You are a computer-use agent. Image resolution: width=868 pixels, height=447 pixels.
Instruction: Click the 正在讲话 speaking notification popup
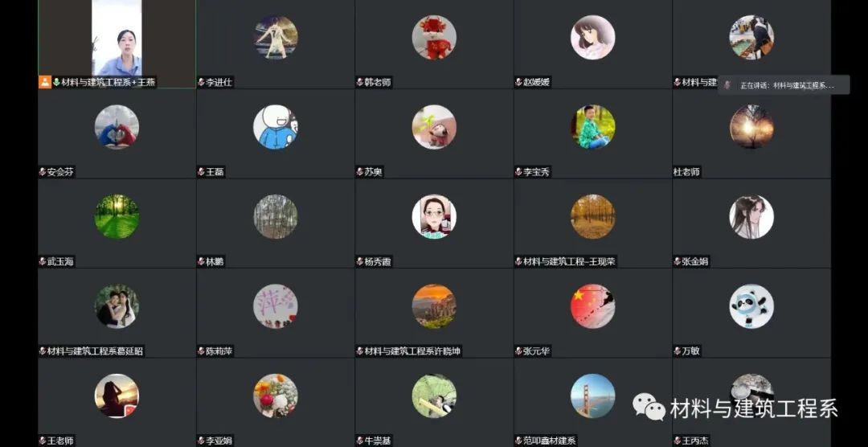tap(784, 85)
